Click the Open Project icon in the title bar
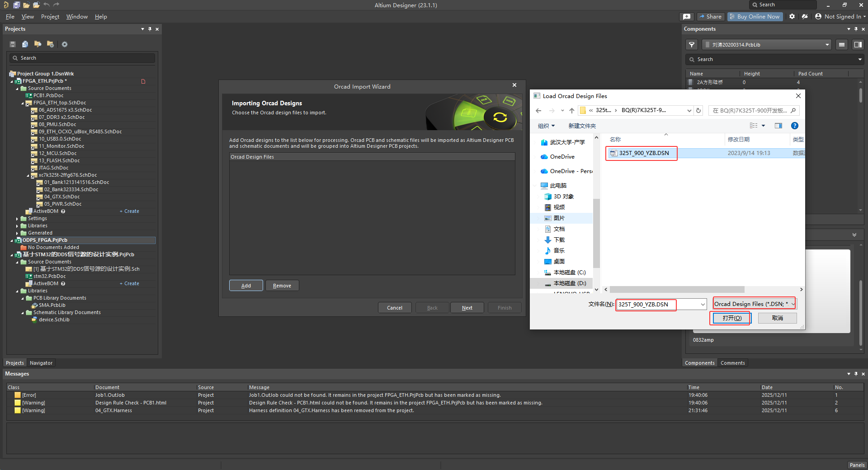The image size is (868, 470). coord(36,5)
